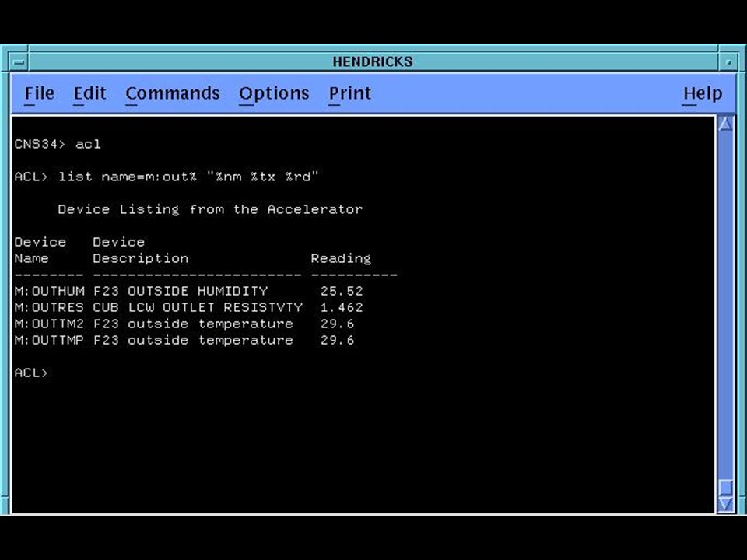Click the M:OUTTM2 device name

coord(49,324)
